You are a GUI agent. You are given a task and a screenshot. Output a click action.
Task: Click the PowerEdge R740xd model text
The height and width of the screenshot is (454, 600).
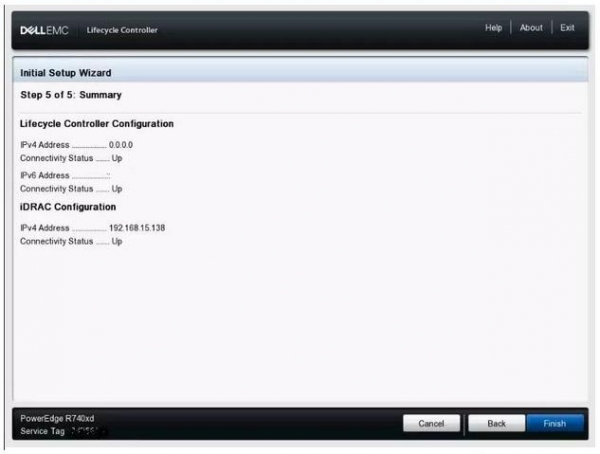(x=57, y=418)
